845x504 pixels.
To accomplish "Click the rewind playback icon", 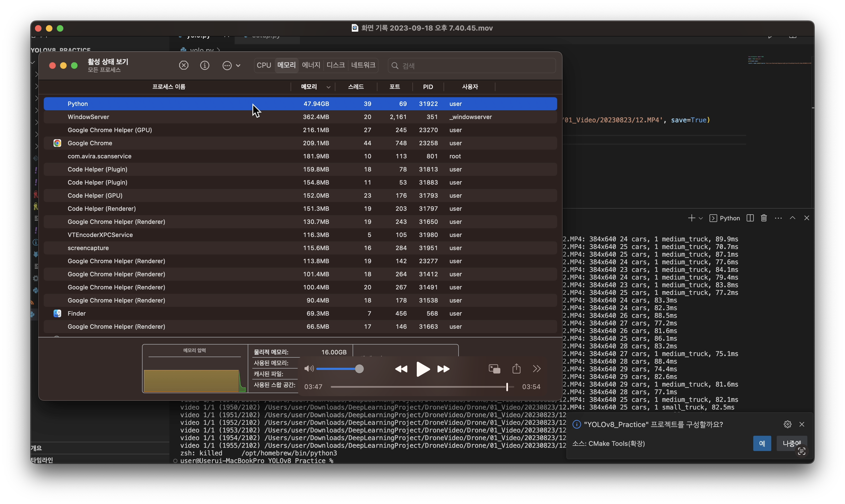I will point(401,369).
